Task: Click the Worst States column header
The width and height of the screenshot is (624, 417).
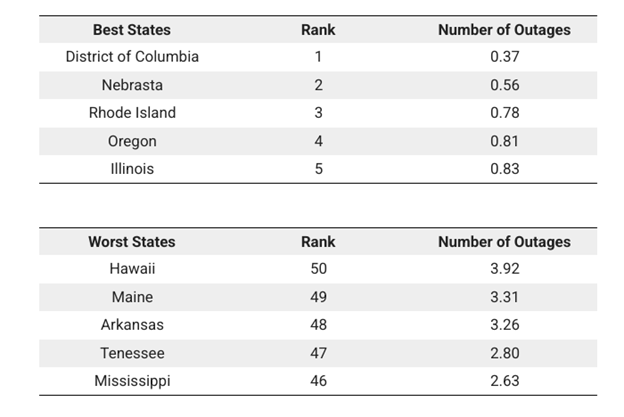Action: tap(132, 242)
